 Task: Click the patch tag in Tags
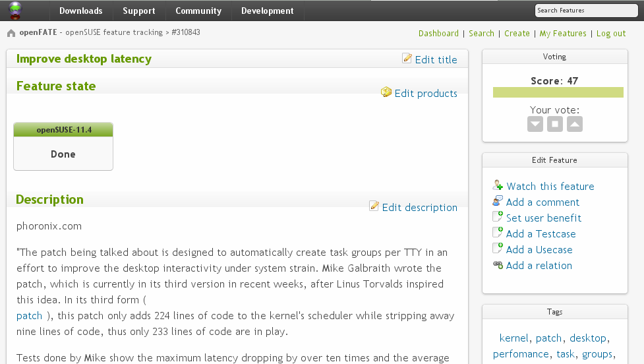tap(548, 338)
